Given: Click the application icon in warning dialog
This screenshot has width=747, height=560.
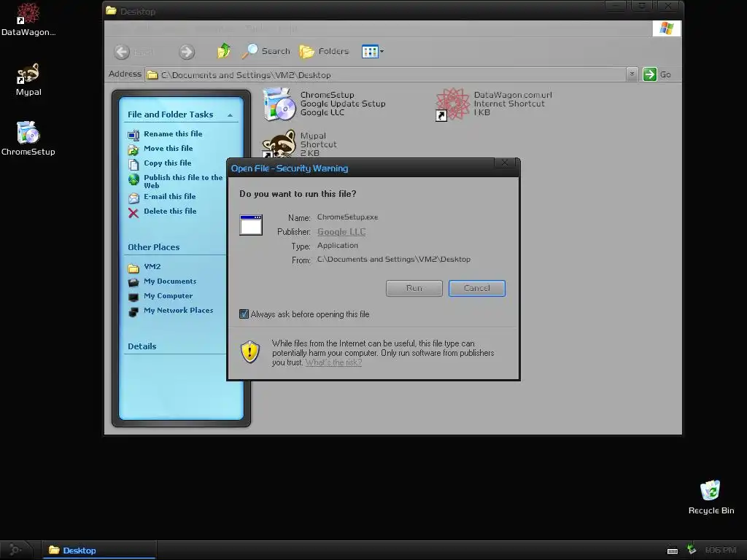Looking at the screenshot, I should 251,225.
